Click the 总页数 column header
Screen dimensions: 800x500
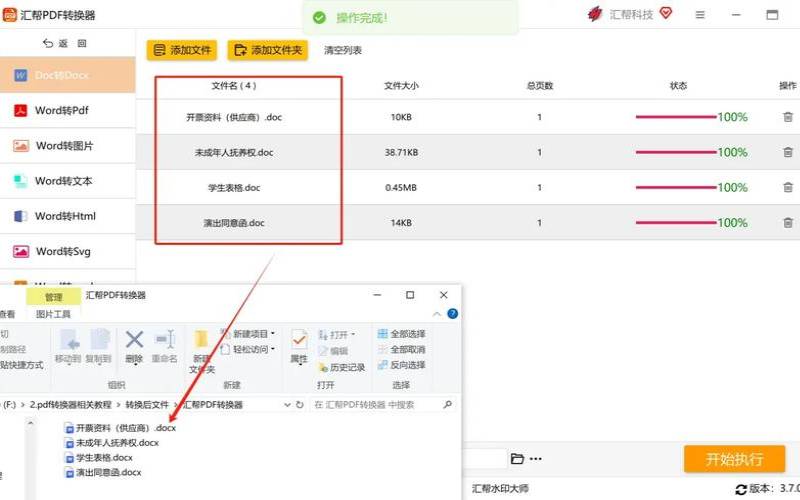(x=540, y=86)
